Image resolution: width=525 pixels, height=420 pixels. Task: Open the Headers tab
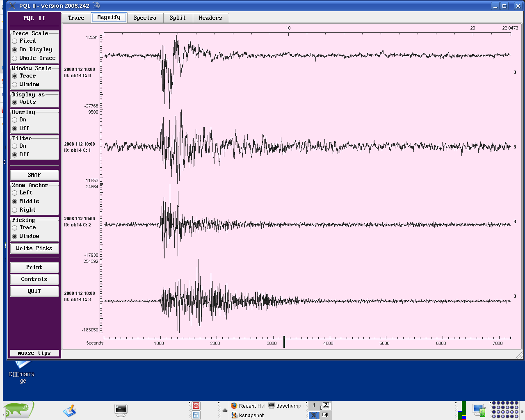pos(210,18)
